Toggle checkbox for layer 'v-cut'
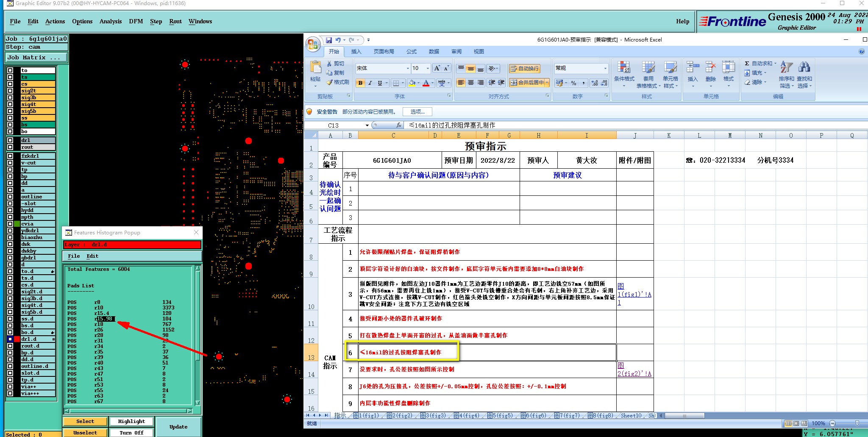This screenshot has width=868, height=437. tap(10, 163)
